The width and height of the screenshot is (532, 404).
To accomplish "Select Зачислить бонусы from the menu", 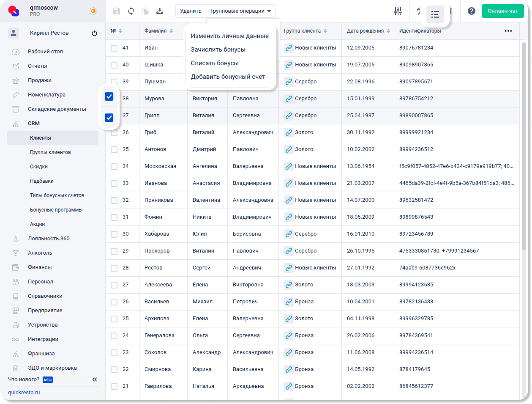I will click(218, 49).
